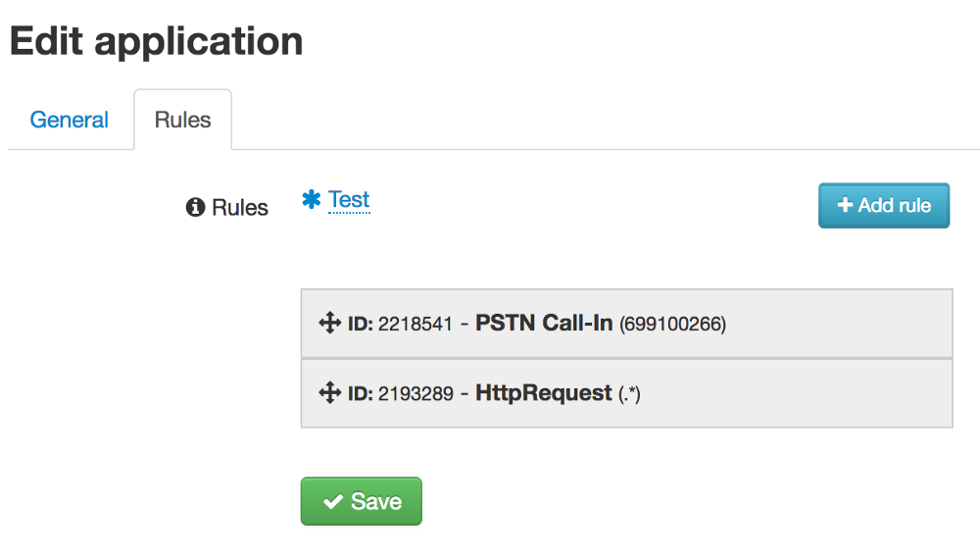This screenshot has width=980, height=558.
Task: Grab the move handle for PSTN Call-In rule
Action: 329,323
